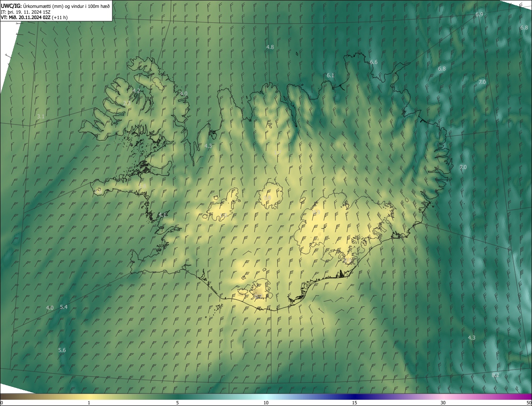Click the '6.9' value label on the map

(x=479, y=15)
